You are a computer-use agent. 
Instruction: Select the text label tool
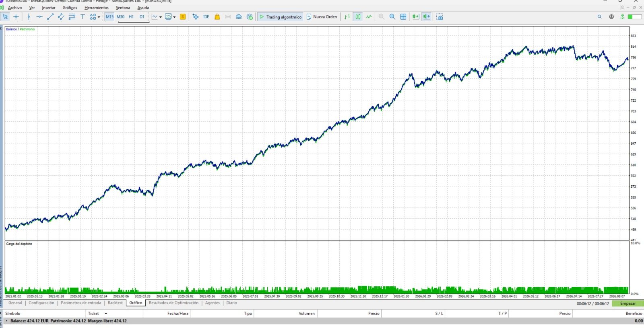pyautogui.click(x=83, y=17)
